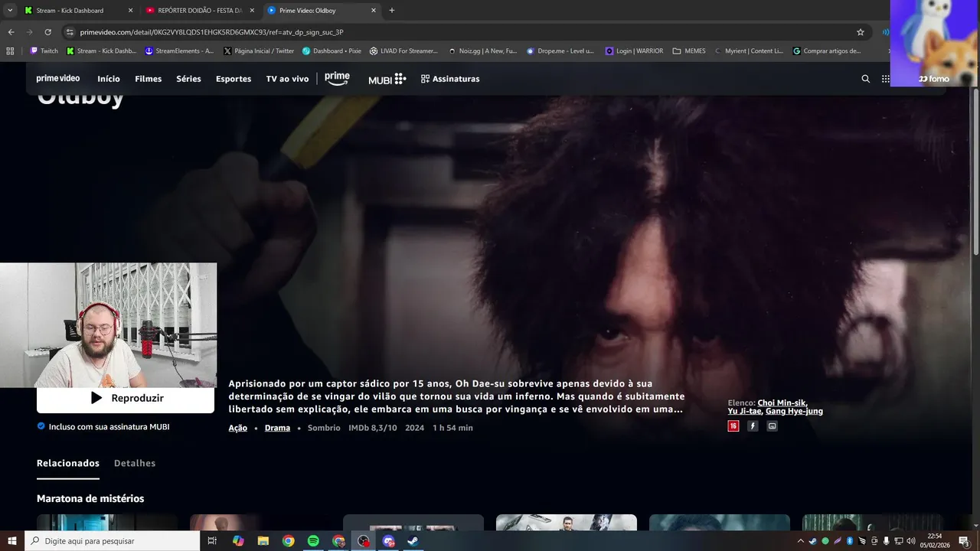Open the Prime channel logo in navbar
Image resolution: width=980 pixels, height=551 pixels.
tap(337, 78)
